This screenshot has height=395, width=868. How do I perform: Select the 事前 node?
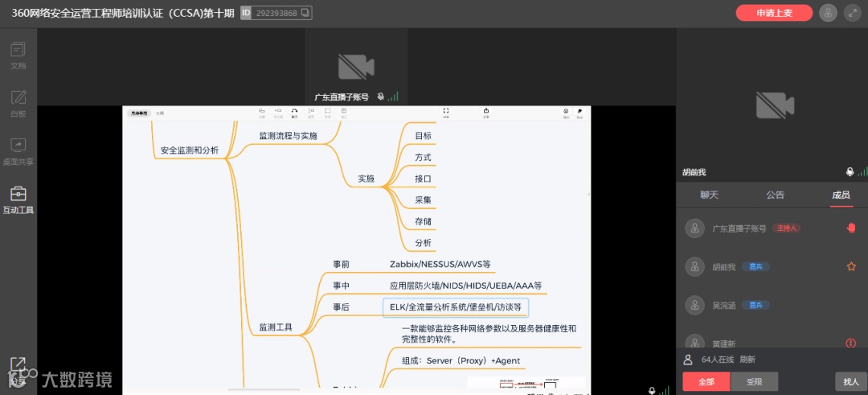(x=341, y=264)
